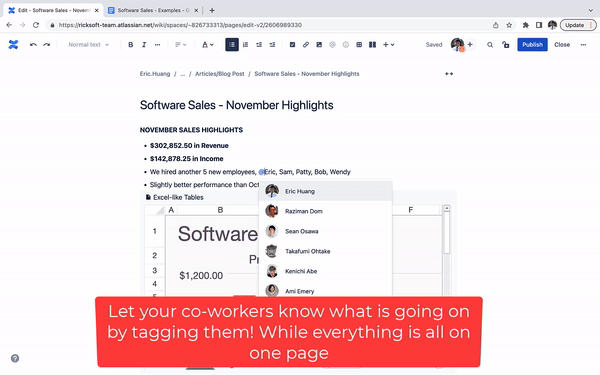This screenshot has height=375, width=600.
Task: Select Raziman Dom from the mention list
Action: coord(325,211)
